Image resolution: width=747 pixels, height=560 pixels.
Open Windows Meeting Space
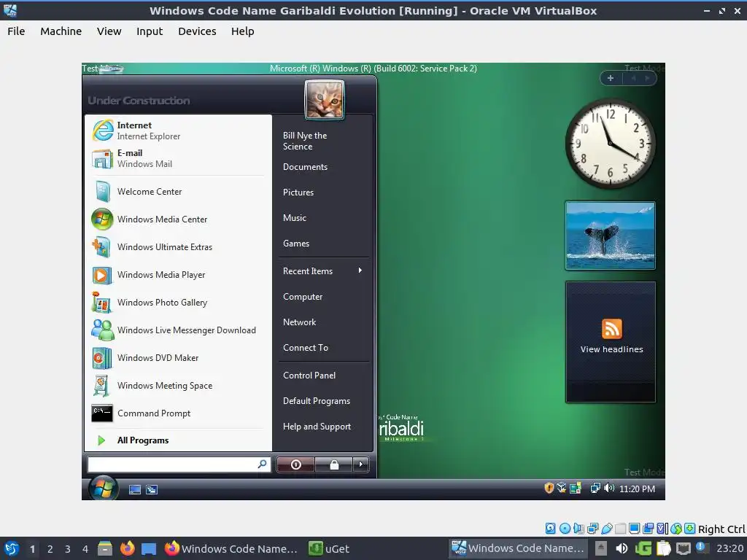(177, 385)
